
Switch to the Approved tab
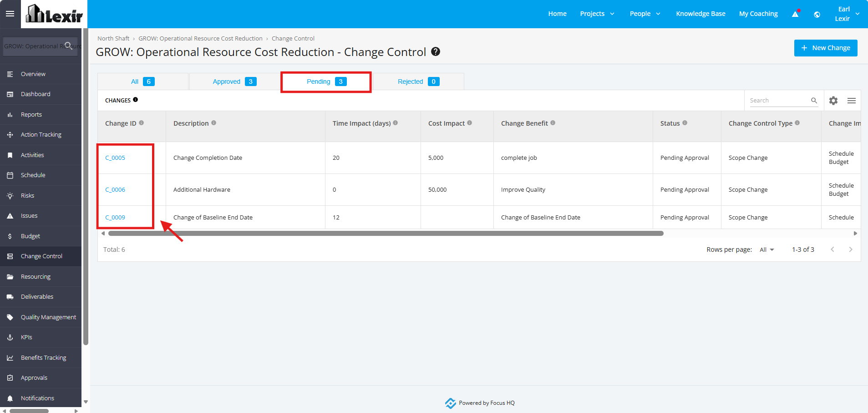click(234, 82)
